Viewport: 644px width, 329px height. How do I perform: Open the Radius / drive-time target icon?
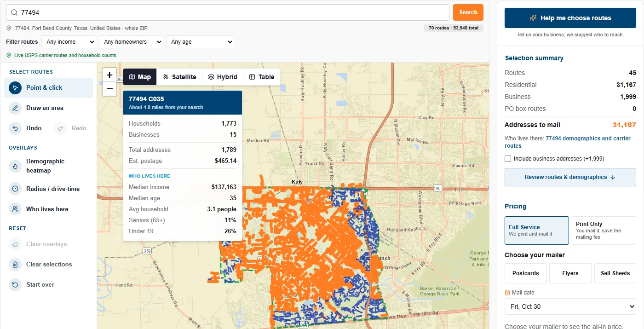tap(15, 189)
